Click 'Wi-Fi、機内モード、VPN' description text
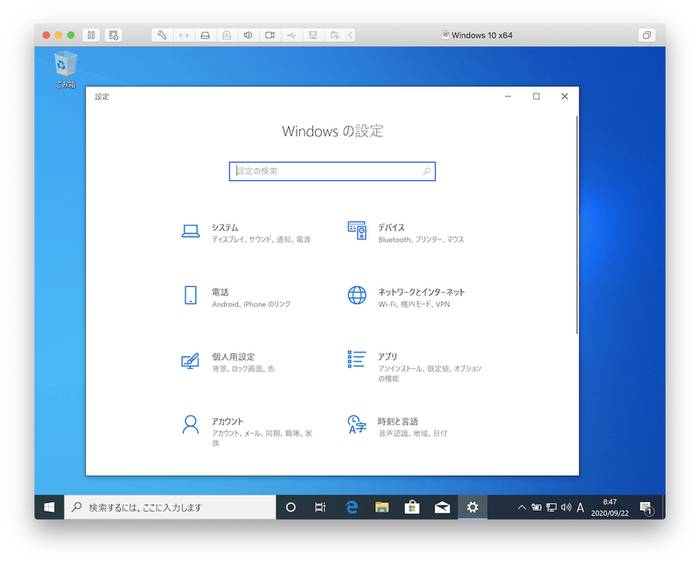This screenshot has height=565, width=700. pyautogui.click(x=414, y=304)
